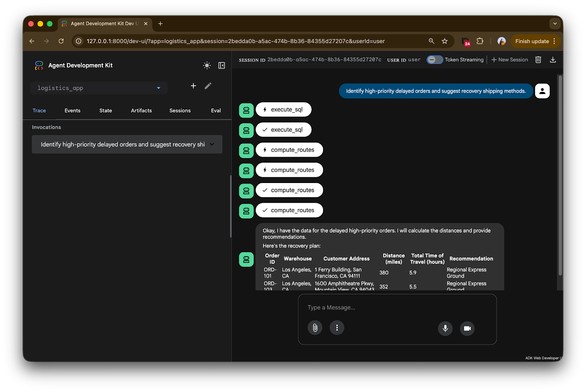Viewport: 586px width, 392px height.
Task: Click the user avatar icon beside the prompt
Action: tap(542, 91)
